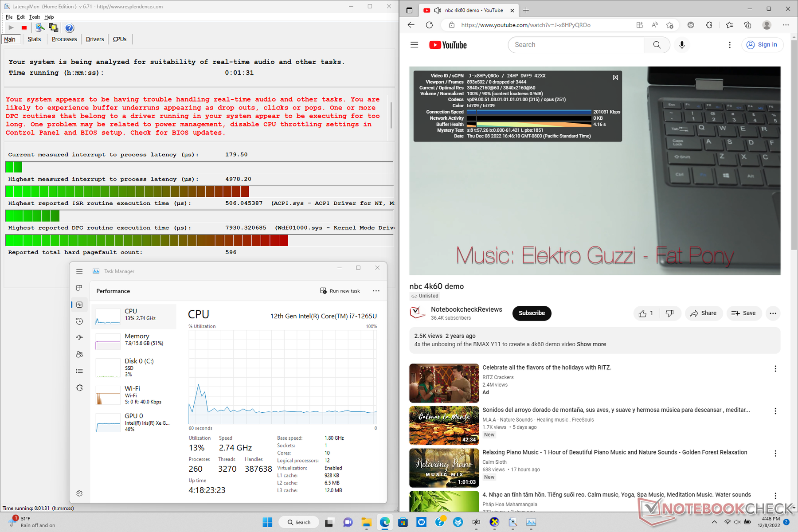Screen dimensions: 798x532
Task: Add this page to favorites
Action: click(670, 25)
